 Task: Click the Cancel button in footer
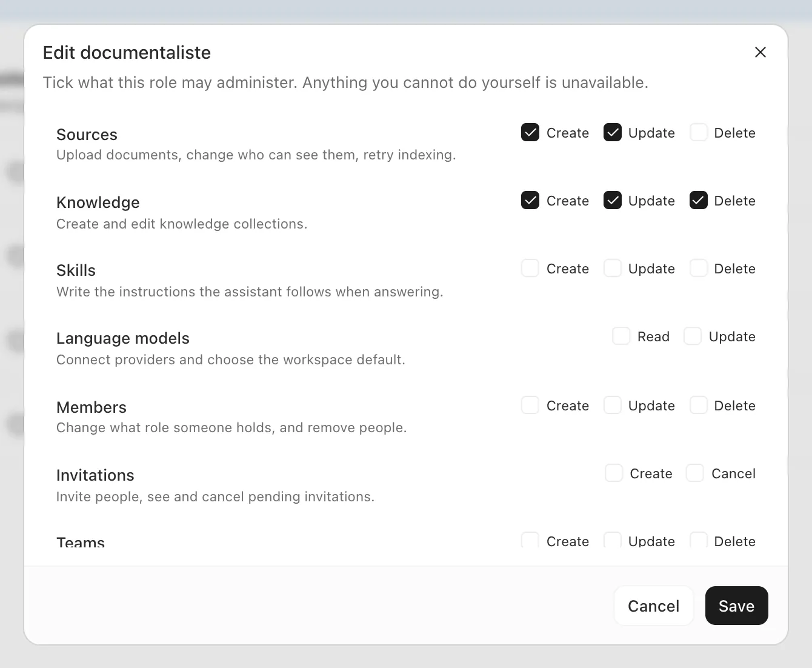(653, 606)
